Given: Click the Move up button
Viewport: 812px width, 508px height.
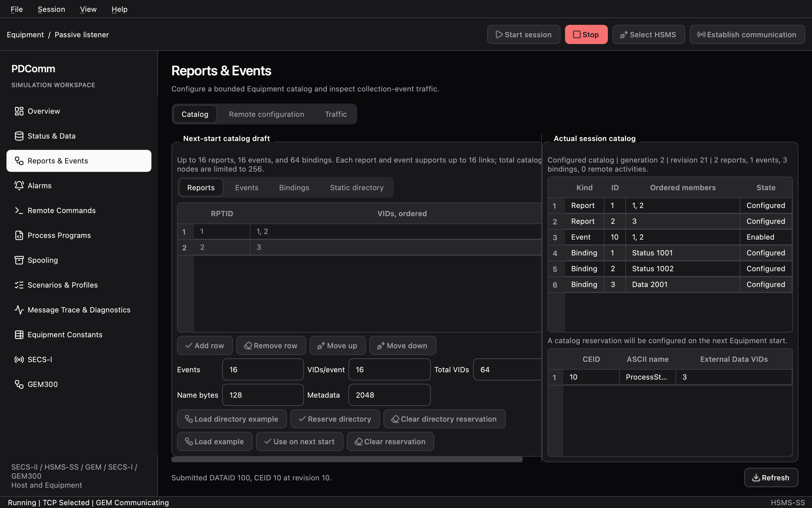Looking at the screenshot, I should [337, 346].
